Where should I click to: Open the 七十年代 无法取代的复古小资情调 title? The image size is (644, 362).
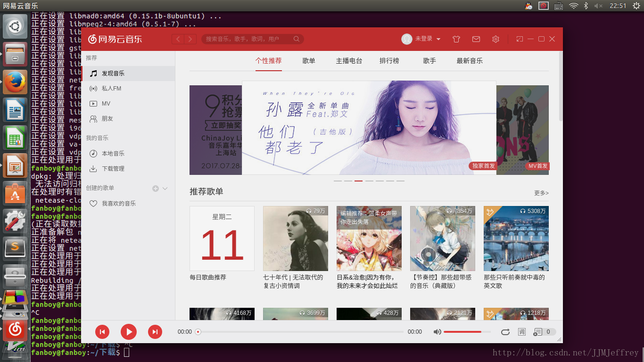(293, 281)
